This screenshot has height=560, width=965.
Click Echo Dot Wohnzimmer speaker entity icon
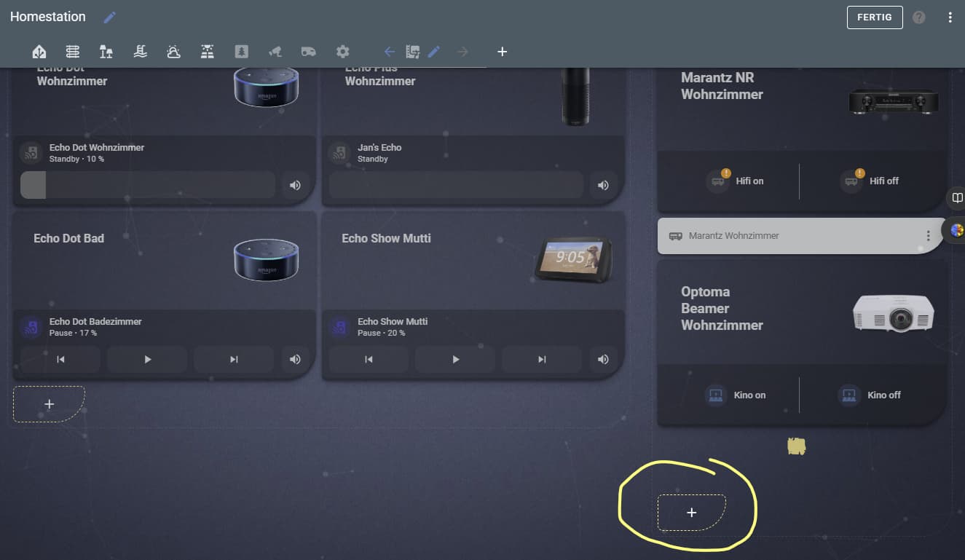[x=31, y=152]
